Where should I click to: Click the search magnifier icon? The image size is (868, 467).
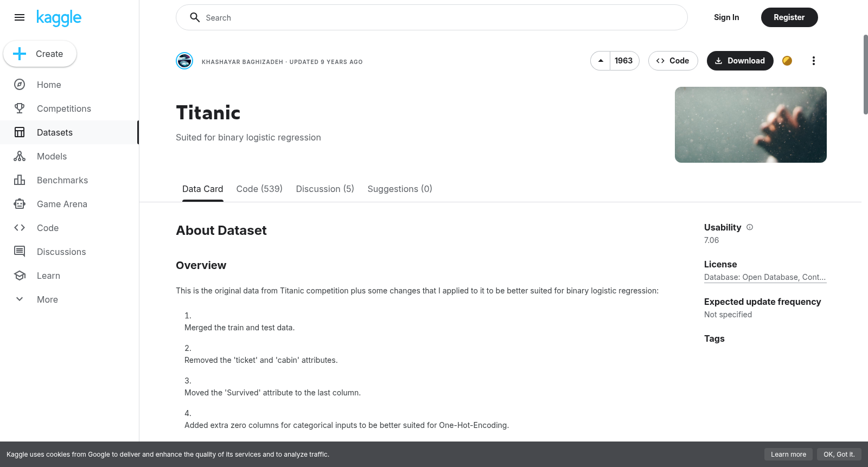(195, 17)
